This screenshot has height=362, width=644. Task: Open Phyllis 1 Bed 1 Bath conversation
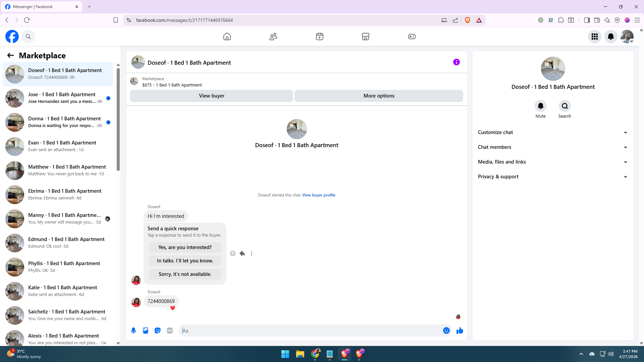(58, 267)
